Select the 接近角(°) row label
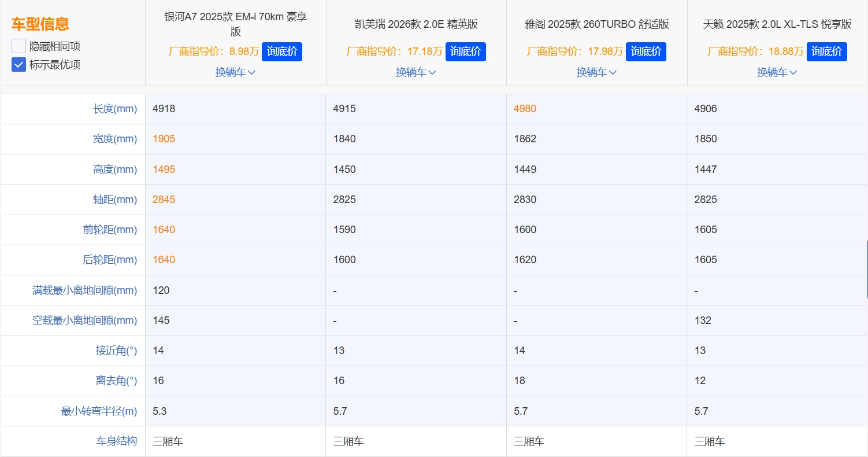Viewport: 868px width, 457px height. 116,351
